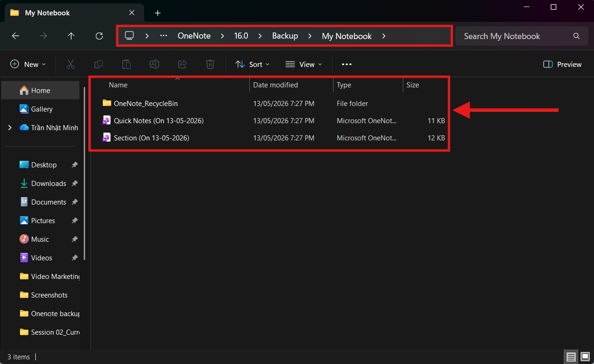Open Screenshots folder in sidebar
594x364 pixels.
click(49, 295)
